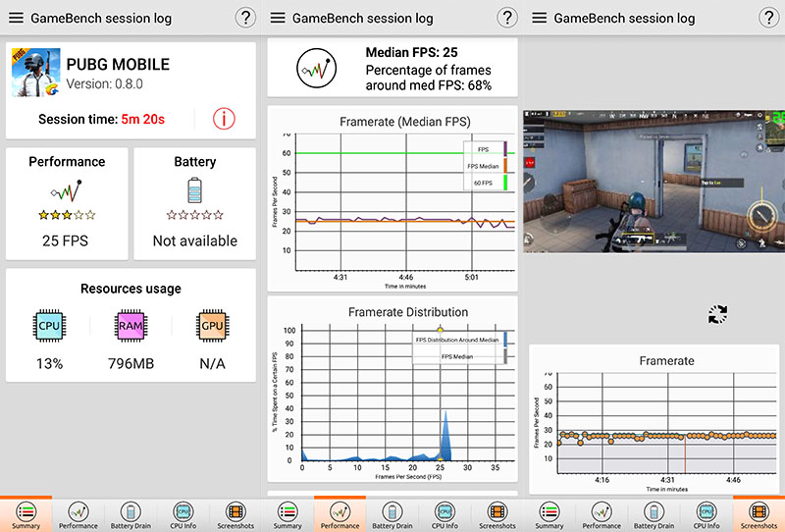Click the '25 FPS' performance value
Screen dimensions: 785x532
point(65,240)
